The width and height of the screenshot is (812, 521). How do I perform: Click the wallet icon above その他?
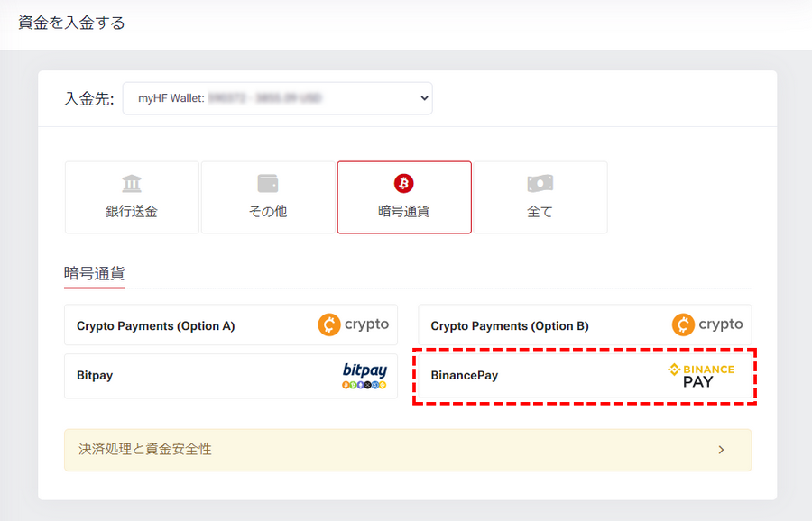268,183
